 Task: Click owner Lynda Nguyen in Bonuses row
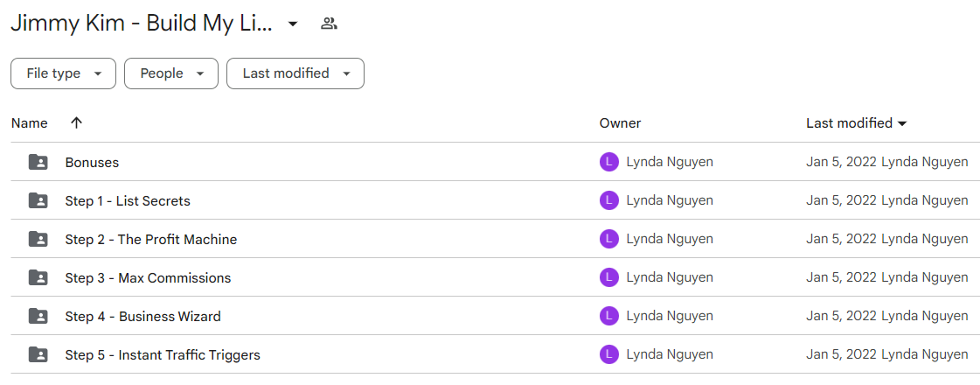[x=670, y=163]
